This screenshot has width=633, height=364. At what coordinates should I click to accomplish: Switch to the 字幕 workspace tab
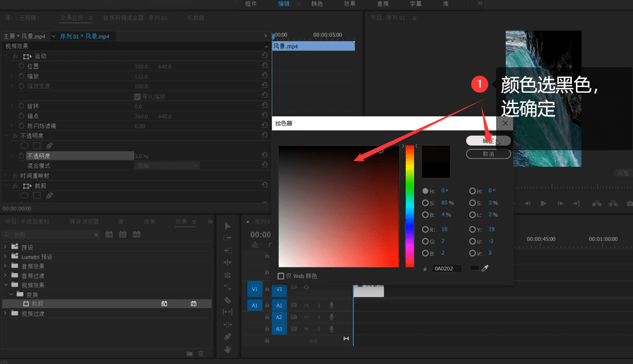(415, 3)
